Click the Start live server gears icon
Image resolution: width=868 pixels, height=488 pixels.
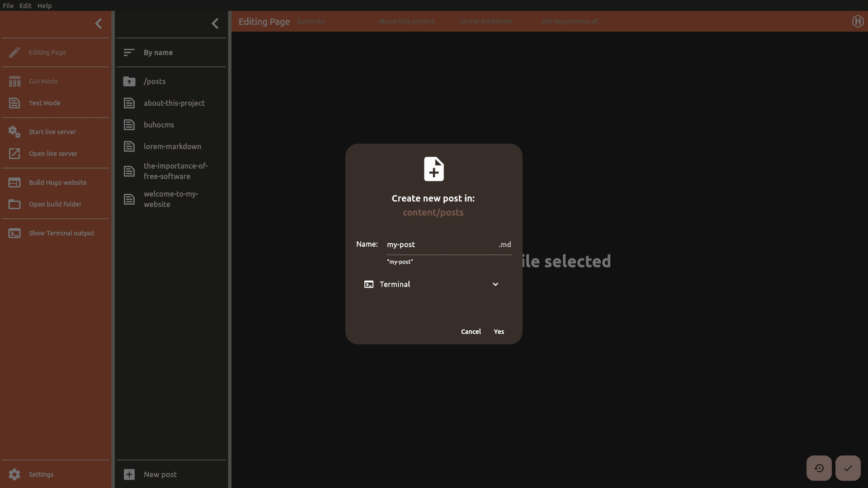(x=14, y=132)
